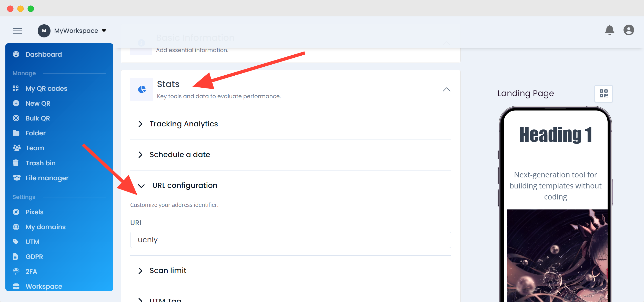The width and height of the screenshot is (644, 302).
Task: Open the hamburger sidebar menu
Action: point(17,31)
